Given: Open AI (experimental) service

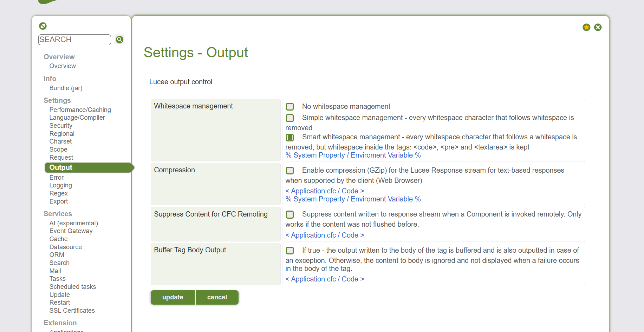Looking at the screenshot, I should click(x=74, y=223).
